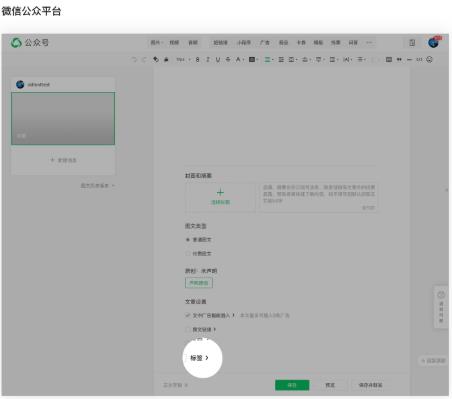Open the letter spacing |A| tool
The width and height of the screenshot is (452, 399).
[x=347, y=60]
